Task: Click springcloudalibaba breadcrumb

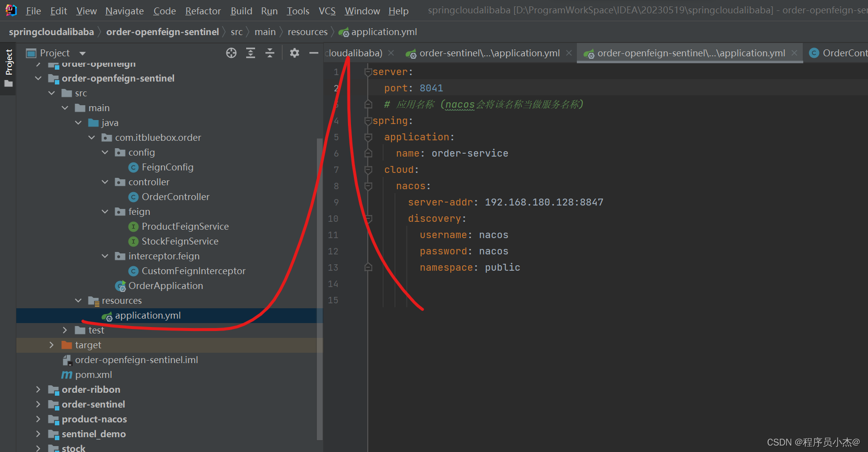Action: pyautogui.click(x=51, y=32)
